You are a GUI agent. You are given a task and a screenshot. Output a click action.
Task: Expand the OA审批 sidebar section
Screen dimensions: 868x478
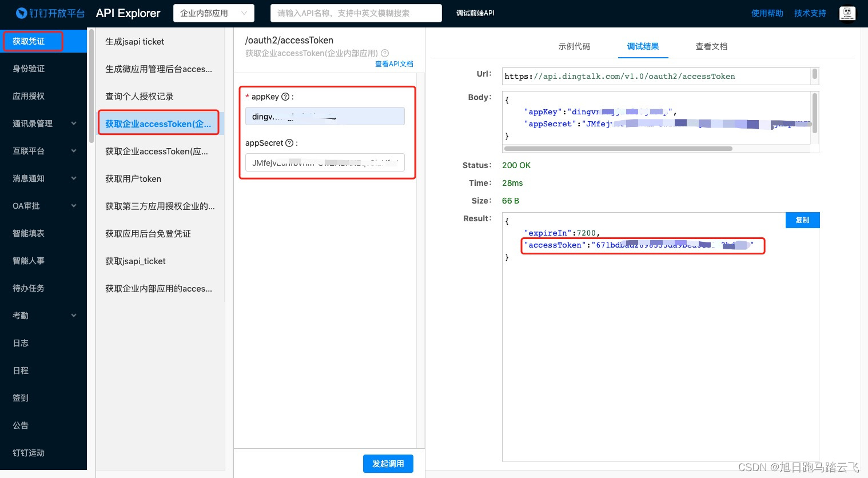(x=43, y=206)
